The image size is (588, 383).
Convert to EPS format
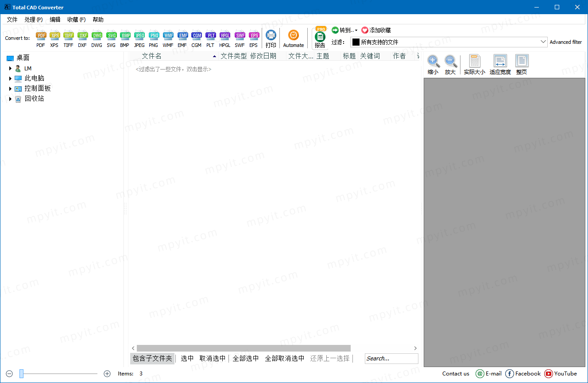pyautogui.click(x=254, y=39)
